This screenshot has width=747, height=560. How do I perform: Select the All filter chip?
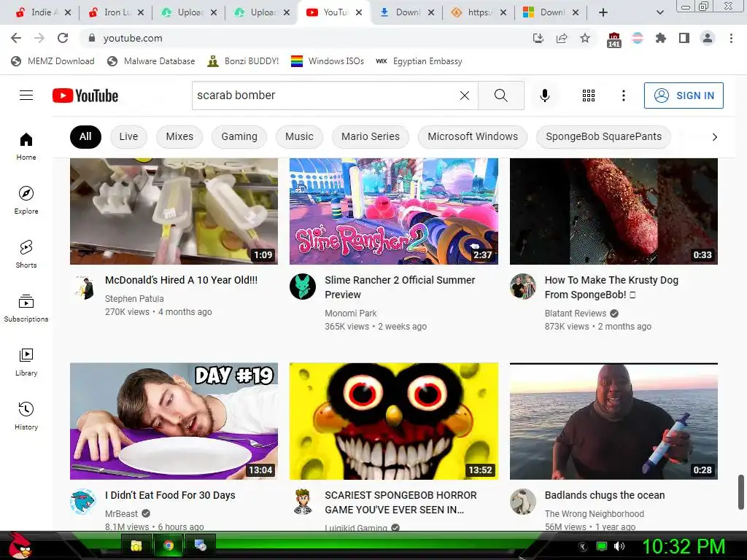pyautogui.click(x=85, y=136)
